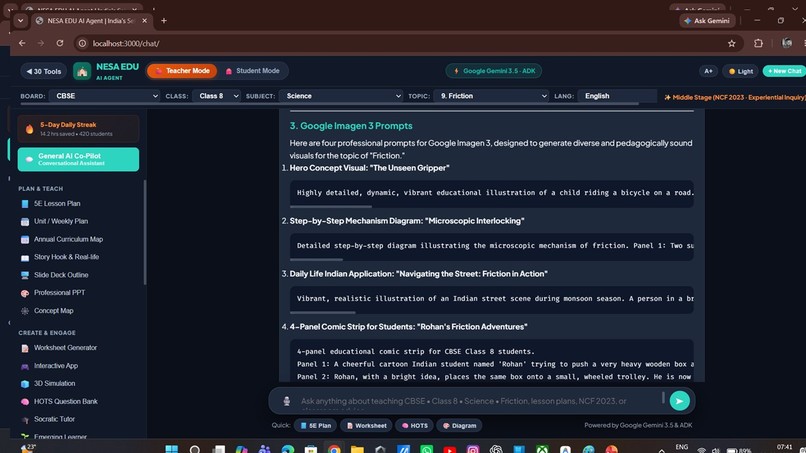Click the Hero Concept Visual prompt code block
Viewport: 806px width, 453px height.
[491, 193]
